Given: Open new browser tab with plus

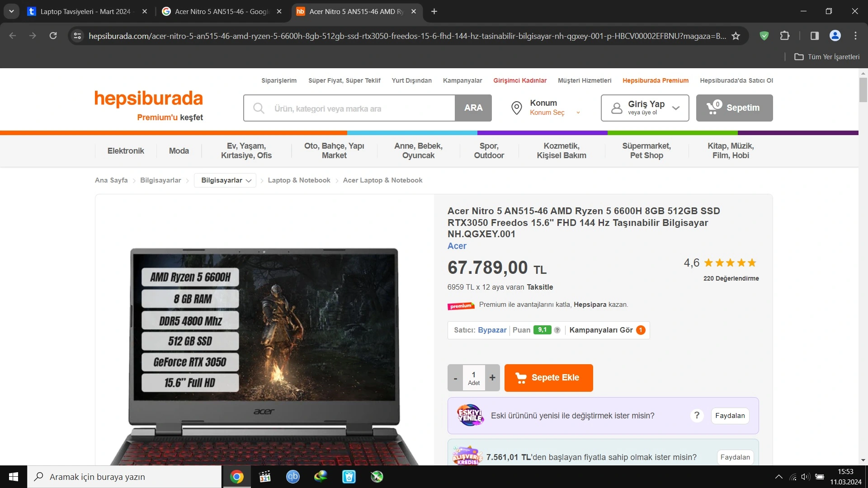Looking at the screenshot, I should pos(434,11).
